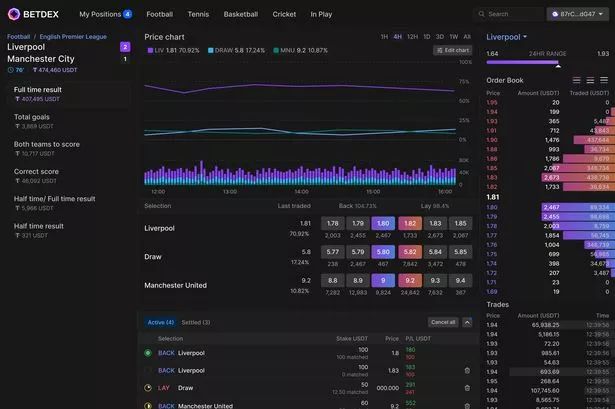Toggle the MNU series in chart legend
Viewport: 615px width, 409px height.
click(300, 50)
